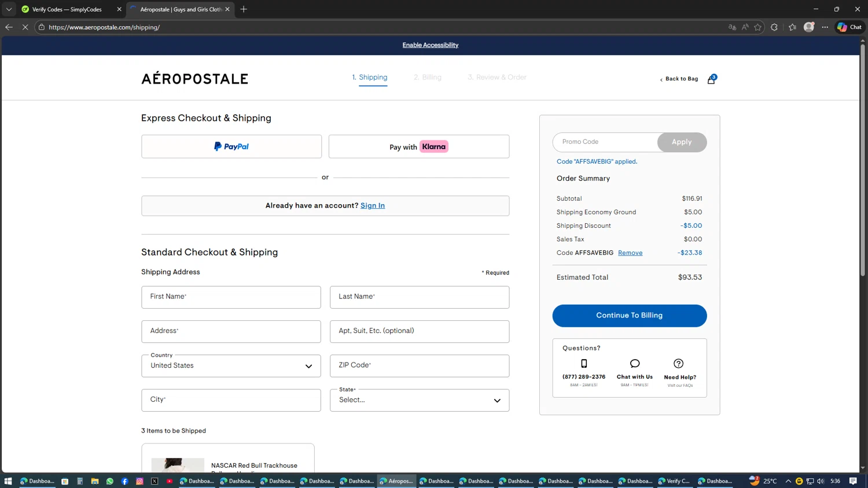868x488 pixels.
Task: Click the Sign In link
Action: tap(373, 206)
